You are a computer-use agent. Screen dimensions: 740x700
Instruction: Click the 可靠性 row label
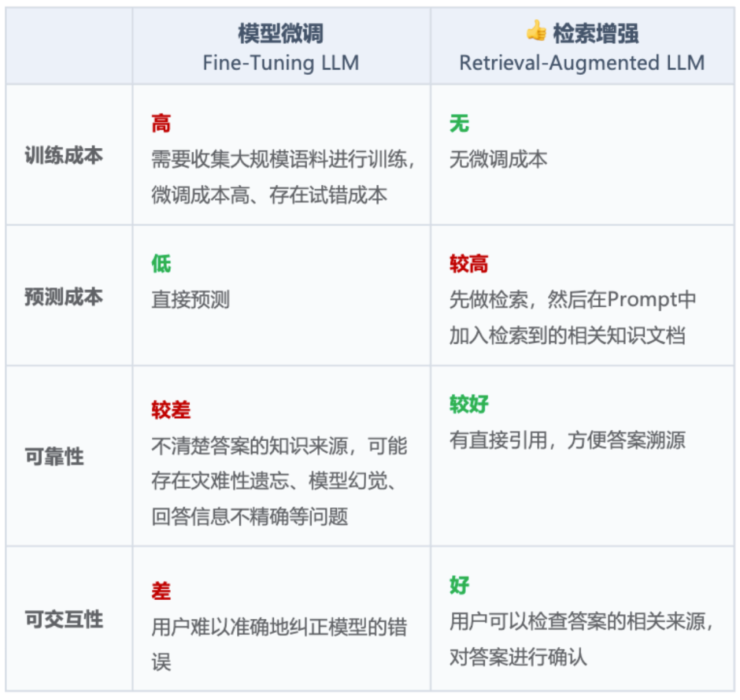64,457
